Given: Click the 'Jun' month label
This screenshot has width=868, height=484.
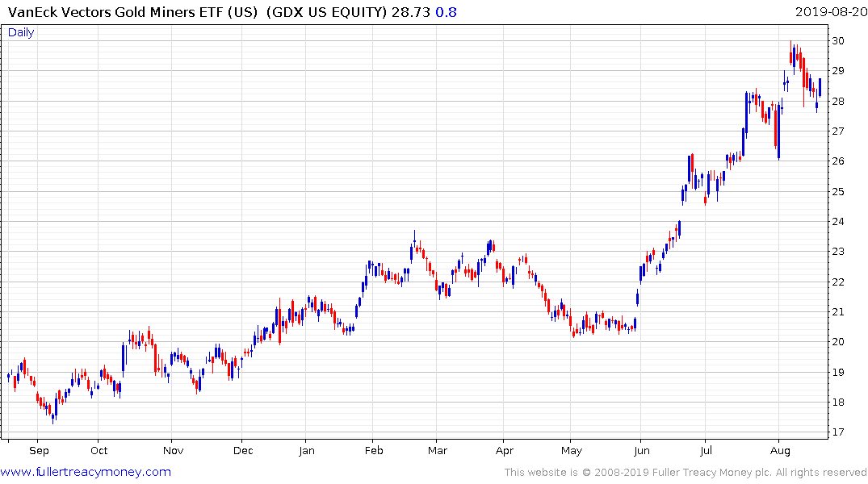Looking at the screenshot, I should (x=642, y=450).
